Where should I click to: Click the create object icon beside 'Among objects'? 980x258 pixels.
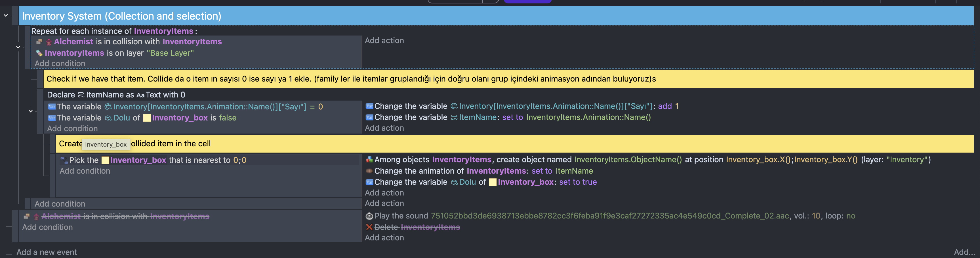[x=369, y=160]
